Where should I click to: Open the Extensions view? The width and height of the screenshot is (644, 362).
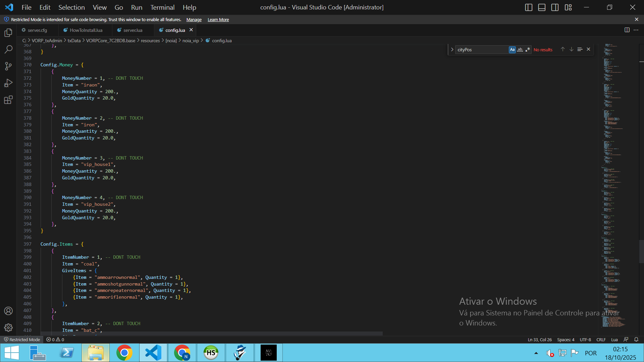(x=8, y=100)
